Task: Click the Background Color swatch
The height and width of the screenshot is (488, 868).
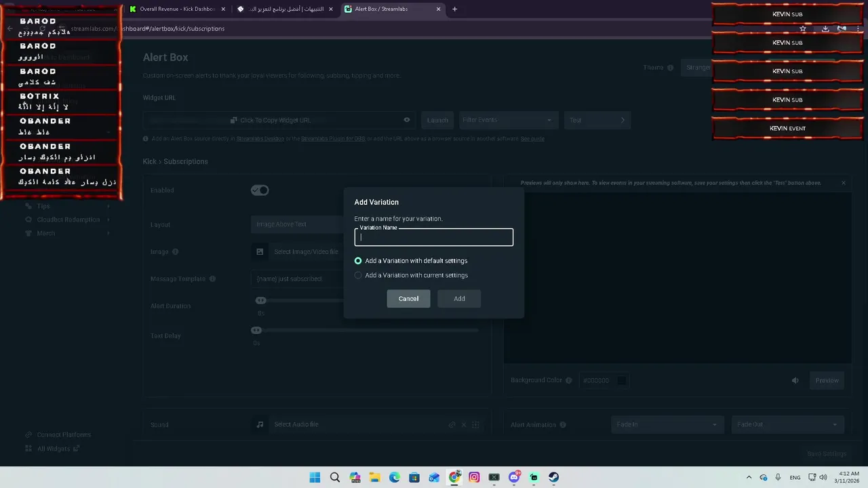Action: click(x=621, y=380)
